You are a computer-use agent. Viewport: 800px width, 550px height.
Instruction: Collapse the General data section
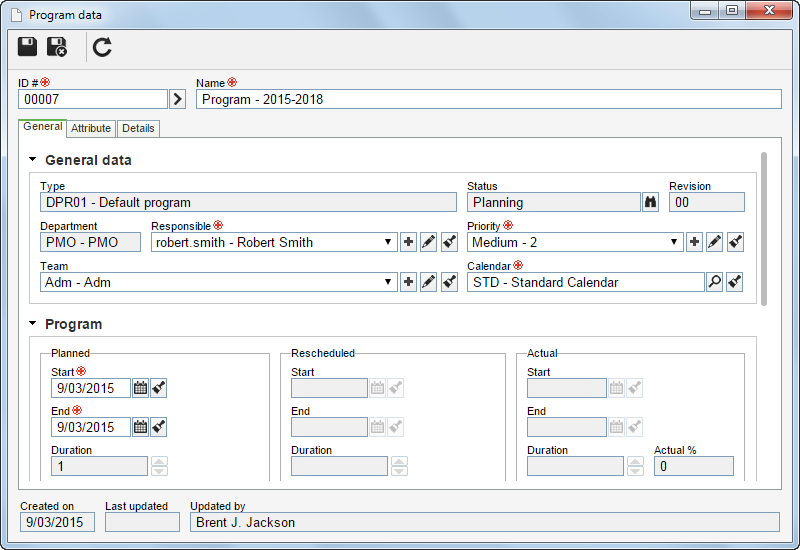click(33, 160)
